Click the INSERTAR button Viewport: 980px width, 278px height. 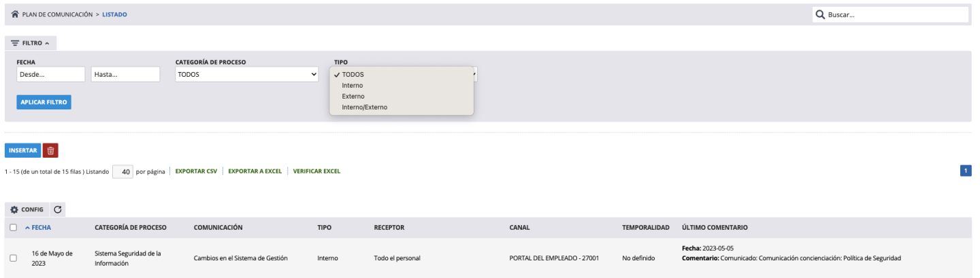22,150
